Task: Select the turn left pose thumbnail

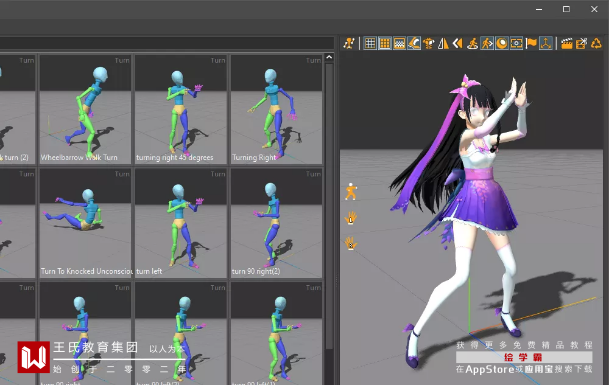Action: pyautogui.click(x=181, y=223)
